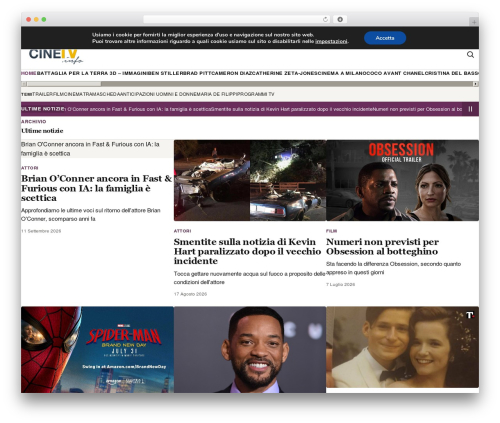The width and height of the screenshot is (500, 423).
Task: Open the Kevin Hart crash photo thumbnail
Action: [x=250, y=180]
